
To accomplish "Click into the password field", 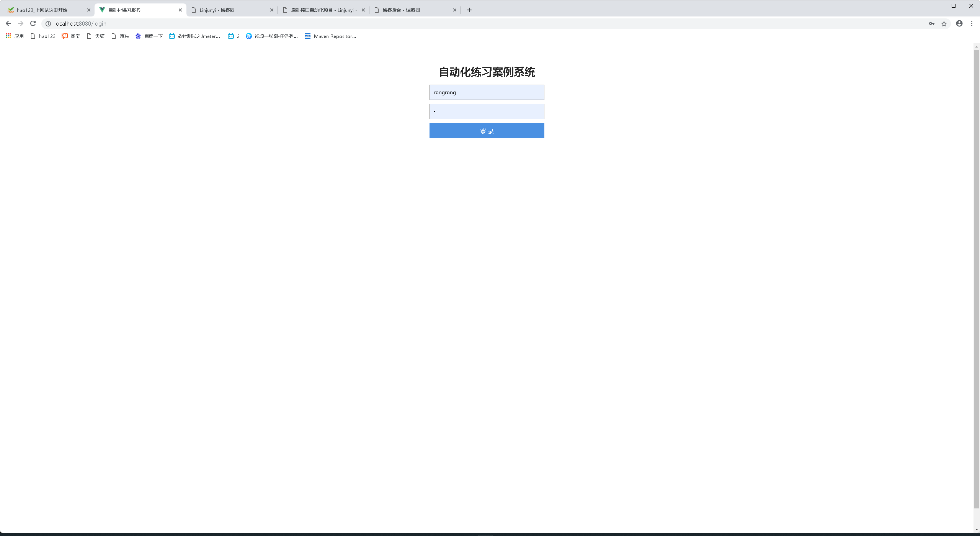I will tap(487, 111).
